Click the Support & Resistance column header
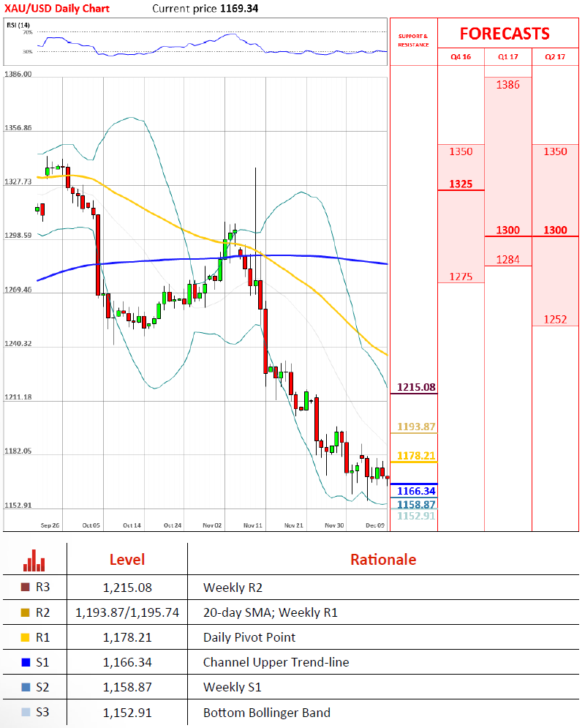 pos(413,40)
